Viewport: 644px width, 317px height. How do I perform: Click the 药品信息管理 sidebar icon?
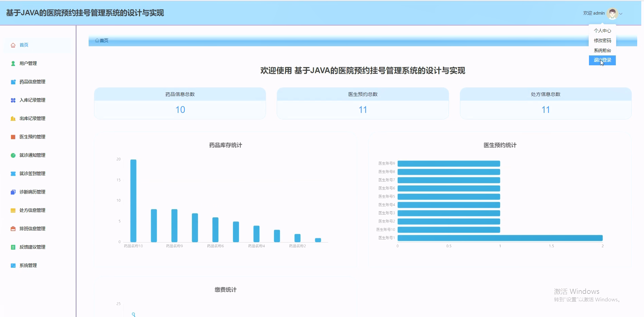coord(13,82)
